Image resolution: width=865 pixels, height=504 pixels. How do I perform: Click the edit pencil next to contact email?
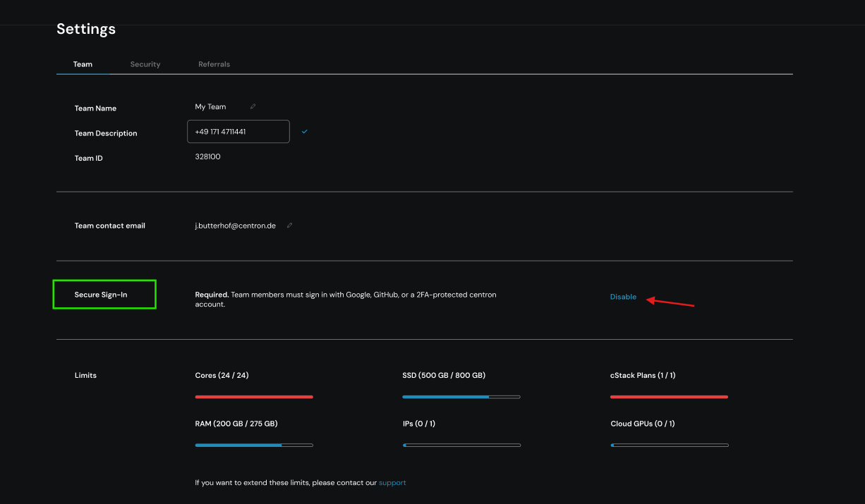(289, 226)
